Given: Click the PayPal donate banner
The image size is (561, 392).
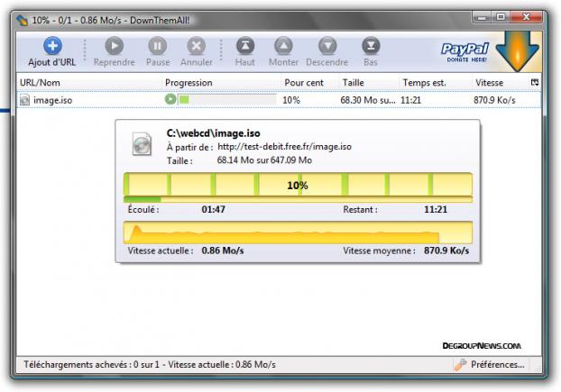Looking at the screenshot, I should tap(464, 51).
